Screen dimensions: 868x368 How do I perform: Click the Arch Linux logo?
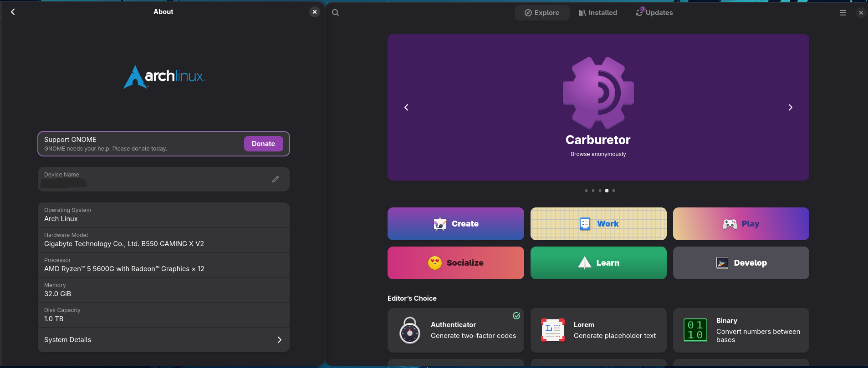[164, 77]
